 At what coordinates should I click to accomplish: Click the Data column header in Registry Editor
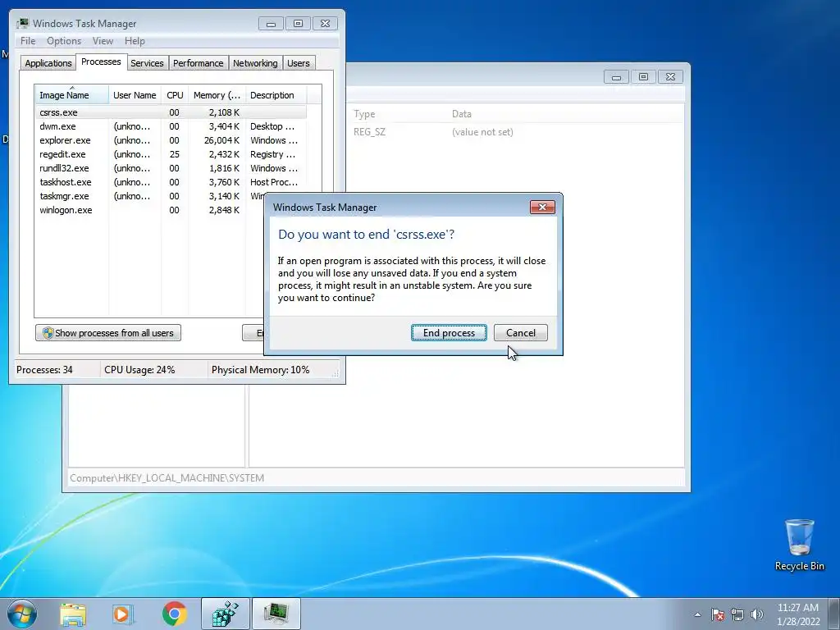[461, 114]
